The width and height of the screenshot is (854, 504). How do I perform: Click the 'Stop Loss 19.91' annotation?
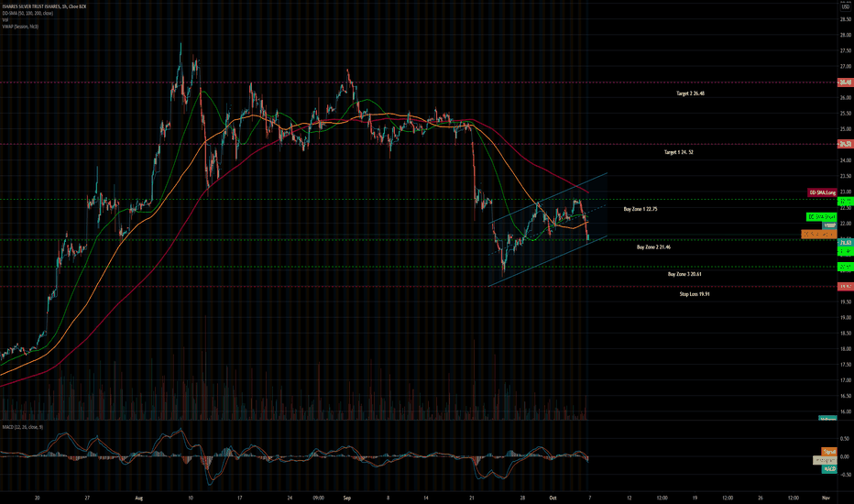coord(695,293)
